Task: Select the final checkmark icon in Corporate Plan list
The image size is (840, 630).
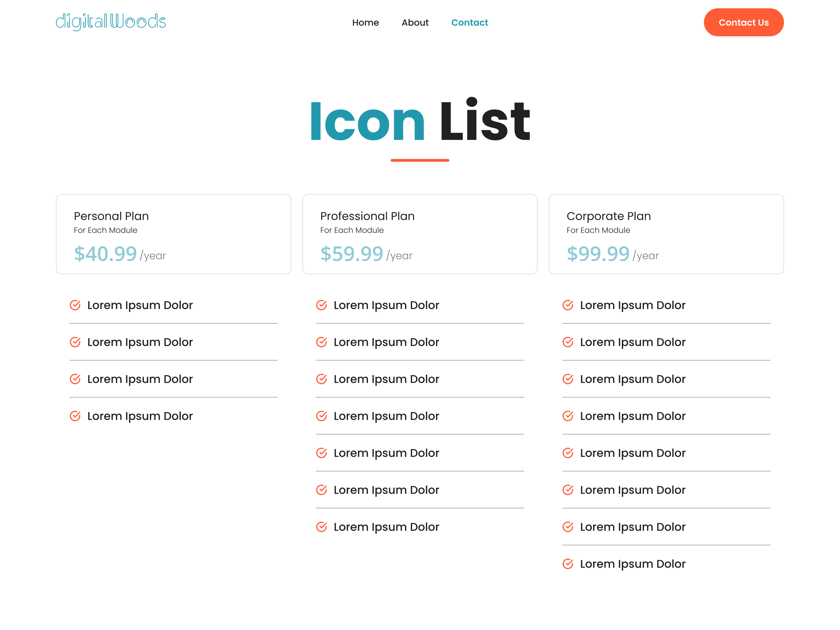Action: [x=568, y=564]
